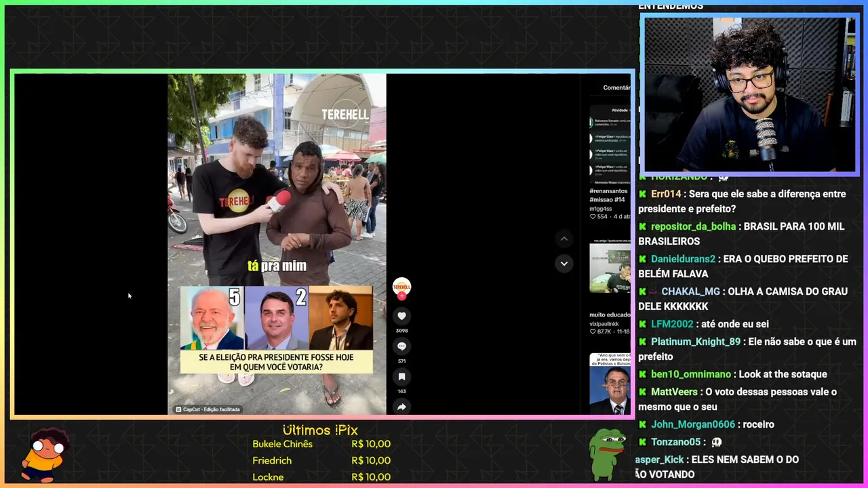Select chat user CHAKAL_MG
This screenshot has height=488, width=868.
(690, 291)
